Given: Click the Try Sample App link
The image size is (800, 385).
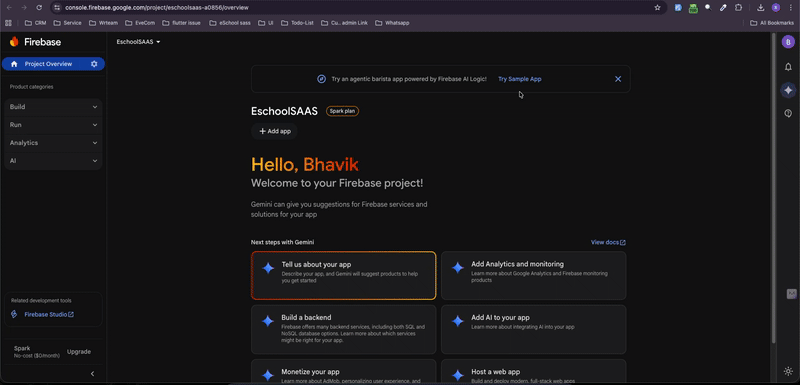Looking at the screenshot, I should pyautogui.click(x=519, y=79).
